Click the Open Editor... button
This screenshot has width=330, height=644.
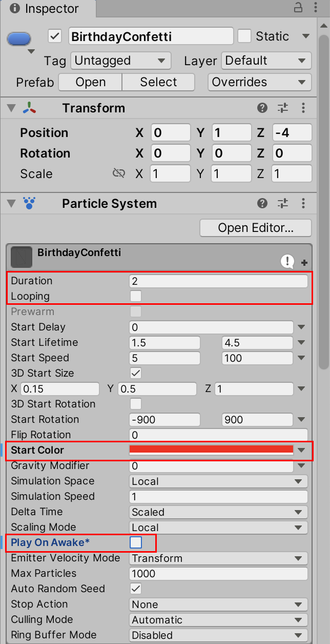(x=255, y=227)
